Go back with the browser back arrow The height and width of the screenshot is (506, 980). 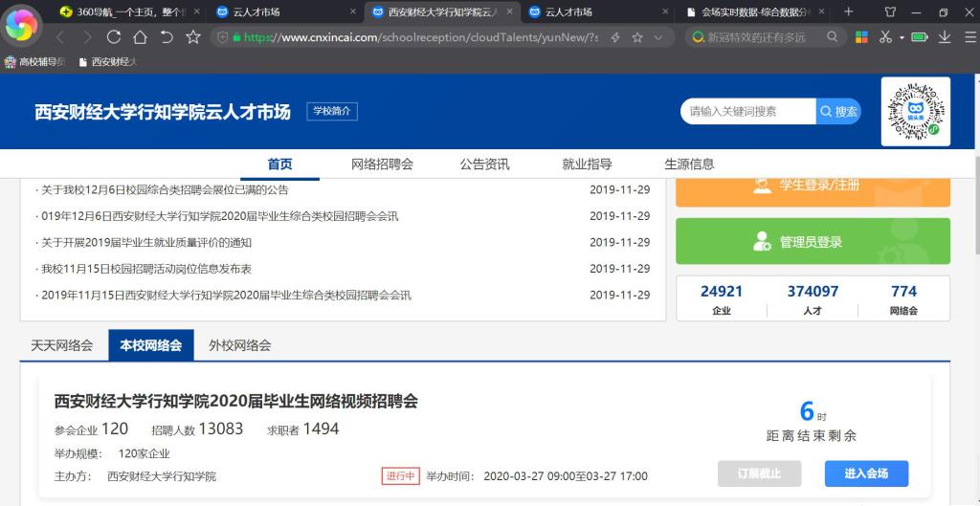60,37
